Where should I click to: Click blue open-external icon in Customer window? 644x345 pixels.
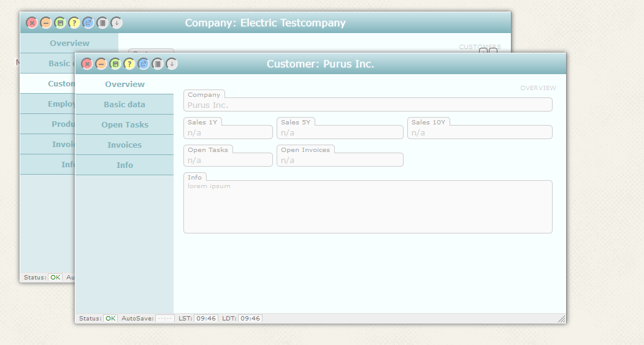click(x=144, y=64)
